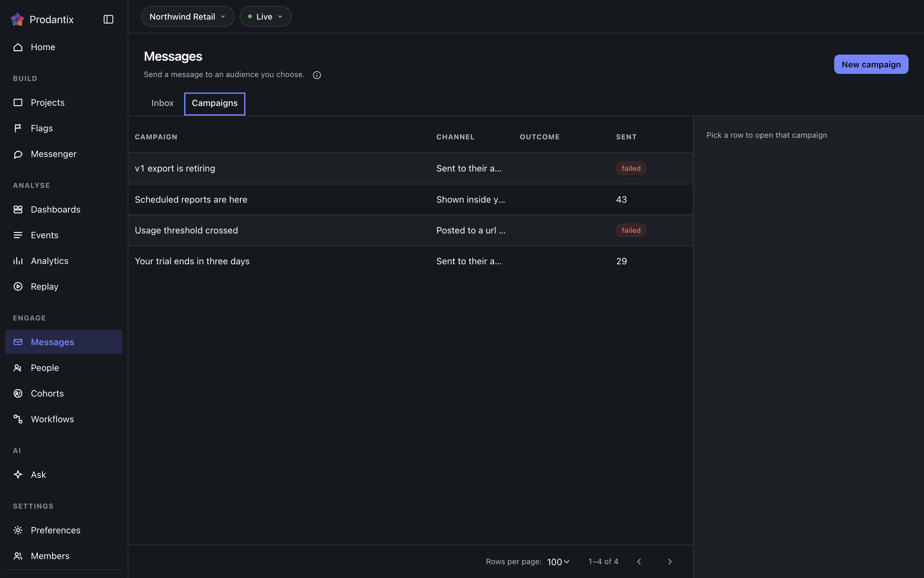
Task: Open the Ask AI sidebar link
Action: coord(64,474)
